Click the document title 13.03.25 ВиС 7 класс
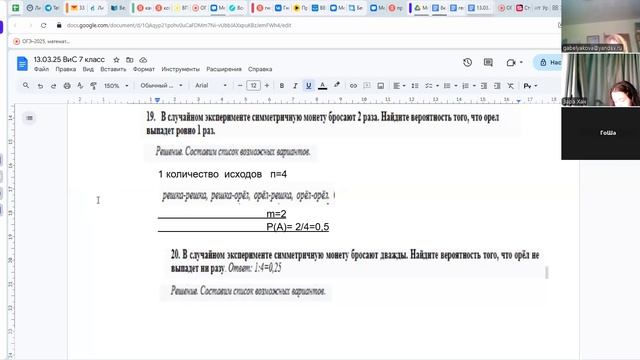This screenshot has width=640, height=360. 69,60
